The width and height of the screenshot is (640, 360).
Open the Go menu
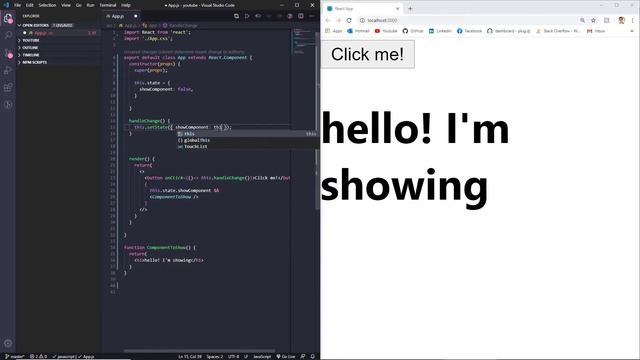click(78, 5)
